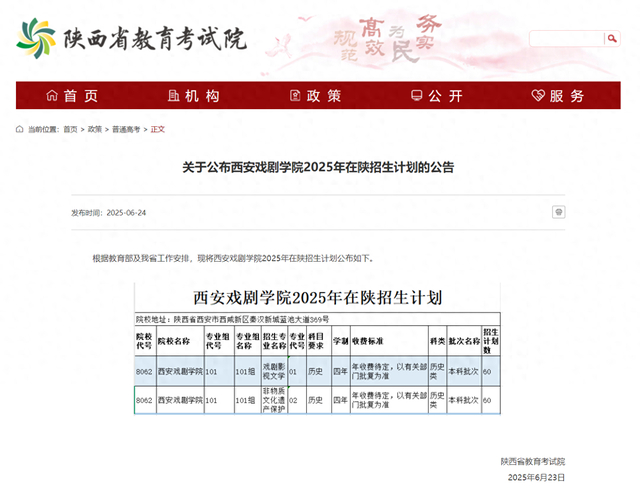Click the 院校名称 column header
This screenshot has height=495, width=640.
(x=180, y=341)
